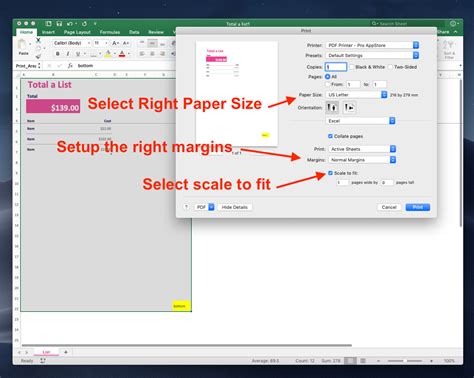Click the red font color button
The width and height of the screenshot is (474, 378).
click(122, 54)
